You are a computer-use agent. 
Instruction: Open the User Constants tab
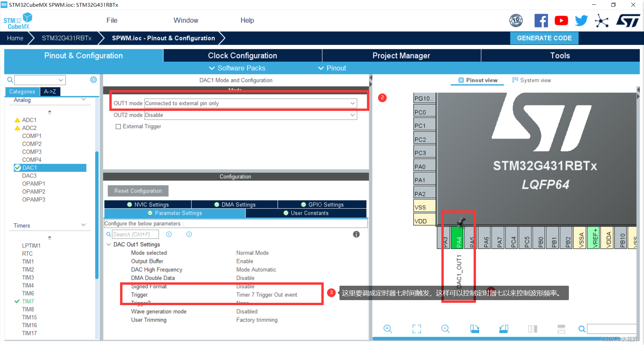pos(306,213)
